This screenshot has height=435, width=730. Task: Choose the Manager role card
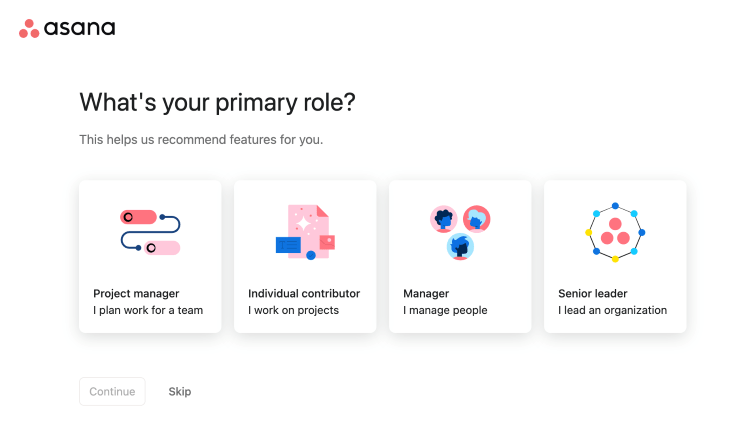(460, 257)
